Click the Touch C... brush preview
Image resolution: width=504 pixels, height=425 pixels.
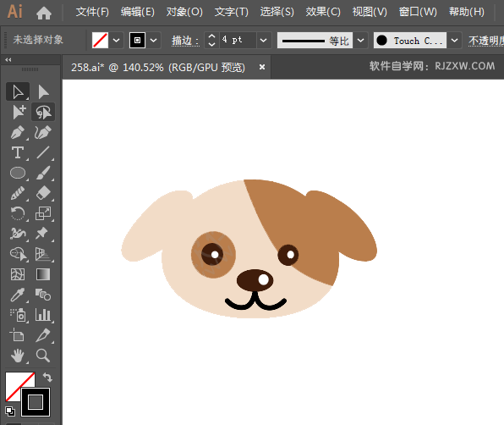[x=410, y=41]
